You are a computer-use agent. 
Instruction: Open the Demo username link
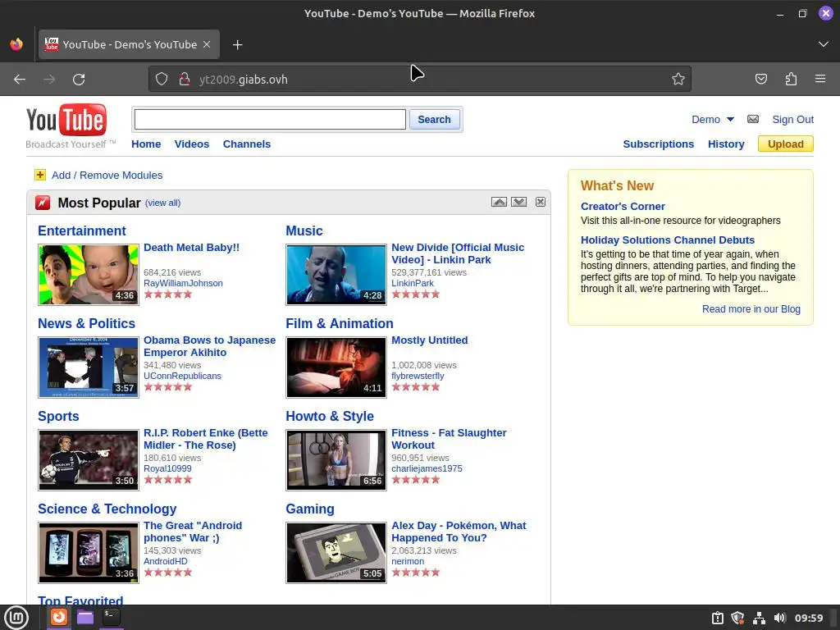tap(706, 120)
